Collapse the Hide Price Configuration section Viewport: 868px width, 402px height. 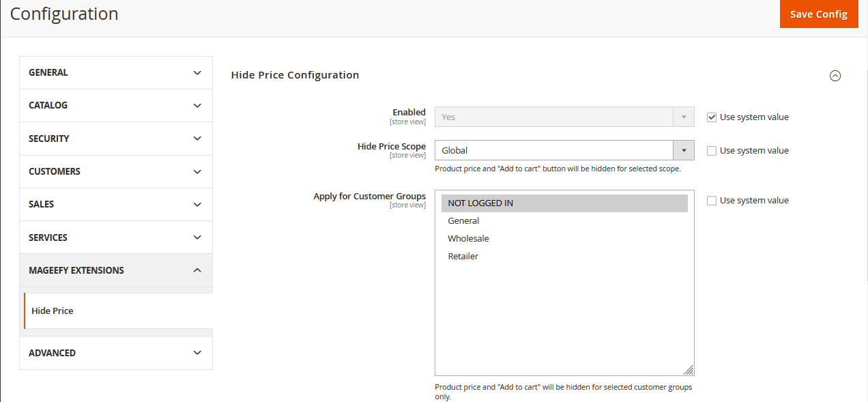835,75
